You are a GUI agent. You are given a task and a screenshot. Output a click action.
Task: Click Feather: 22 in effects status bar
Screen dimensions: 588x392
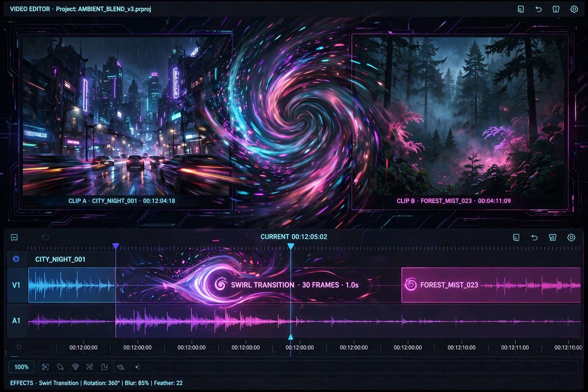168,383
